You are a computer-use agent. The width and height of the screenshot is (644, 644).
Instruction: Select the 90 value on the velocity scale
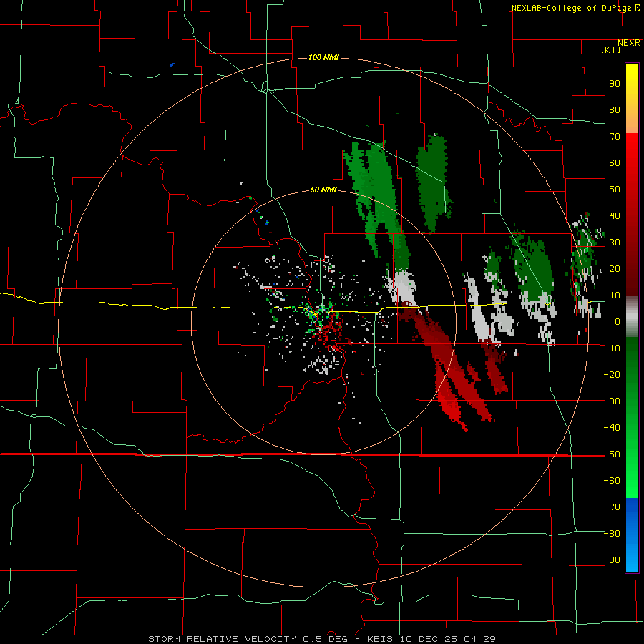615,84
